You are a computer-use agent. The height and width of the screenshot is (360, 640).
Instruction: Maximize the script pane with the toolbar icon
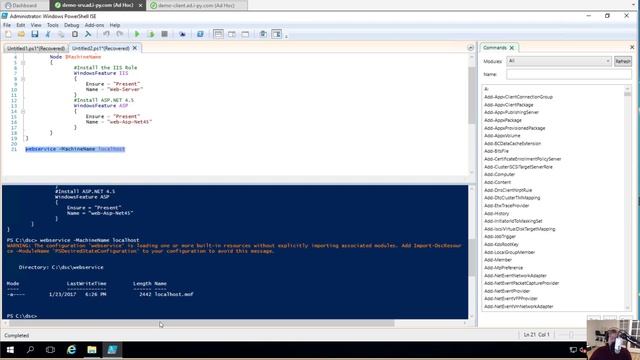pos(245,34)
